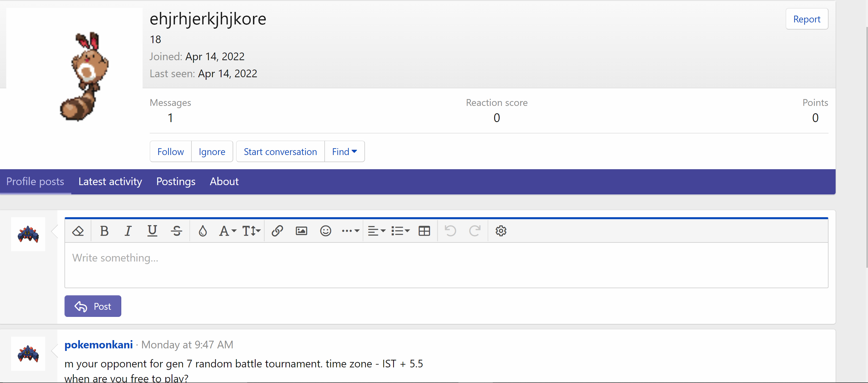Screen dimensions: 868x383
Task: Open the text color droplet picker
Action: (x=203, y=231)
